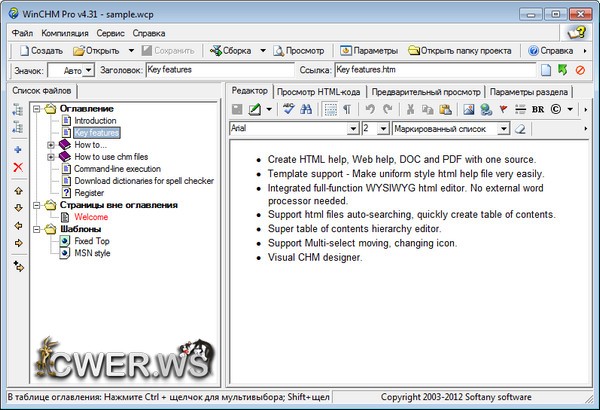The image size is (600, 410).
Task: Click the new page icon beside the link field
Action: [546, 70]
